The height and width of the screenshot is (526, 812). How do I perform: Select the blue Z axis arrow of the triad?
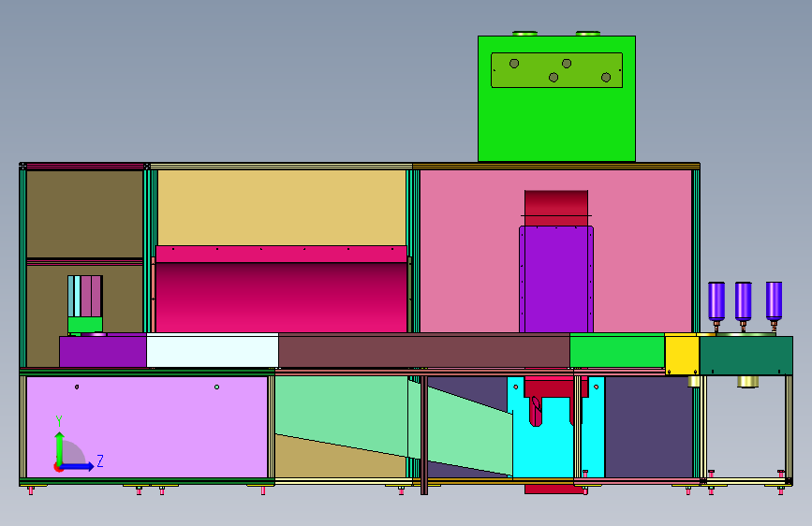(78, 466)
